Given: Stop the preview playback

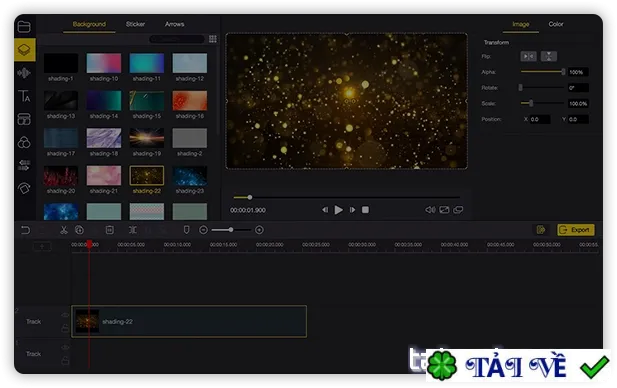Looking at the screenshot, I should (x=366, y=210).
